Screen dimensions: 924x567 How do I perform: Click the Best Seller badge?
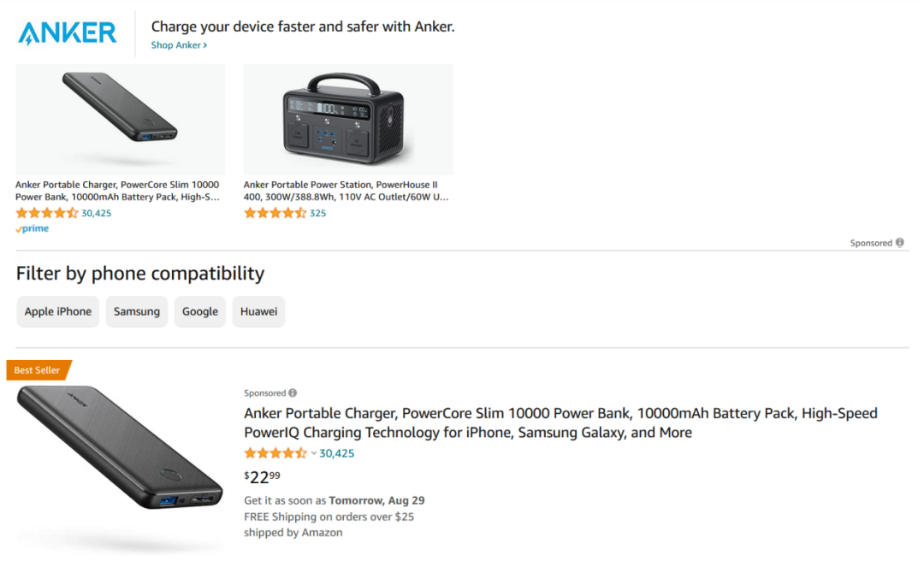click(x=38, y=370)
